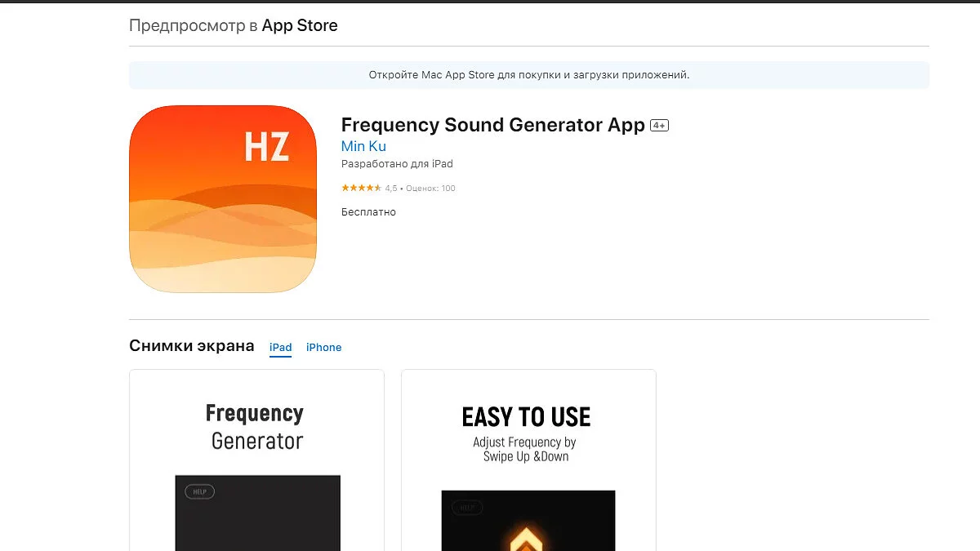Click the Mac App Store open banner

pyautogui.click(x=529, y=75)
